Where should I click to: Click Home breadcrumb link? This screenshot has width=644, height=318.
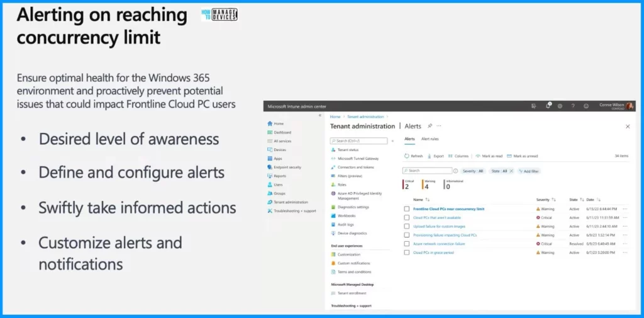pos(335,117)
